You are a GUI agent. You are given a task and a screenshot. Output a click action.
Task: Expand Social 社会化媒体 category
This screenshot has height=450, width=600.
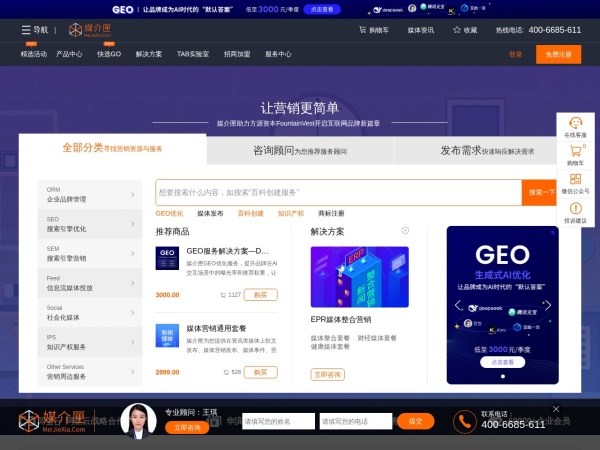[90, 312]
